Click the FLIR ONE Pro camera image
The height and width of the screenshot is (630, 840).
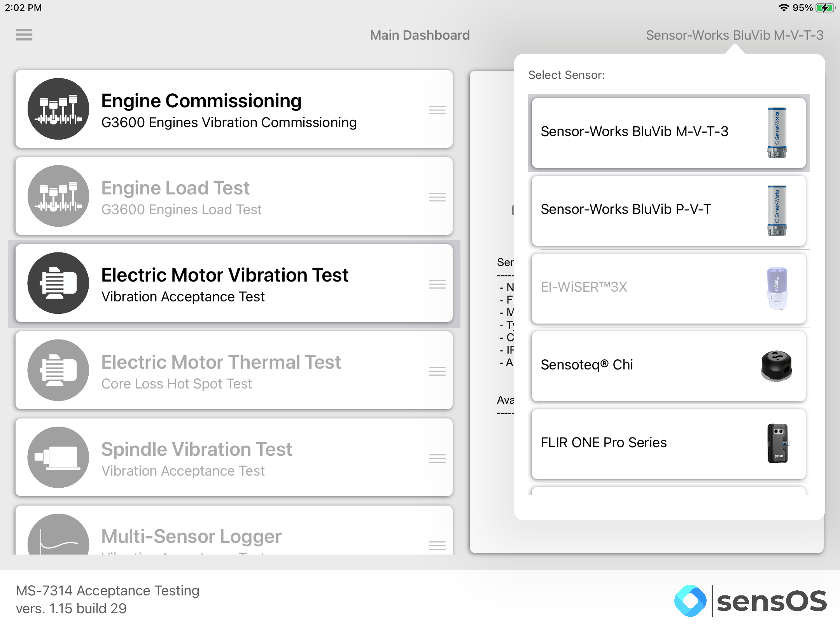coord(777,444)
